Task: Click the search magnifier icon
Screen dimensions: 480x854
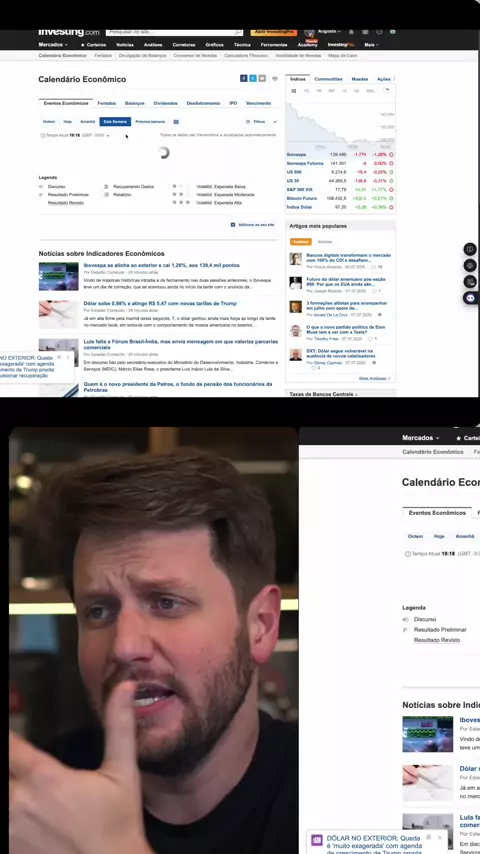Action: [x=238, y=32]
